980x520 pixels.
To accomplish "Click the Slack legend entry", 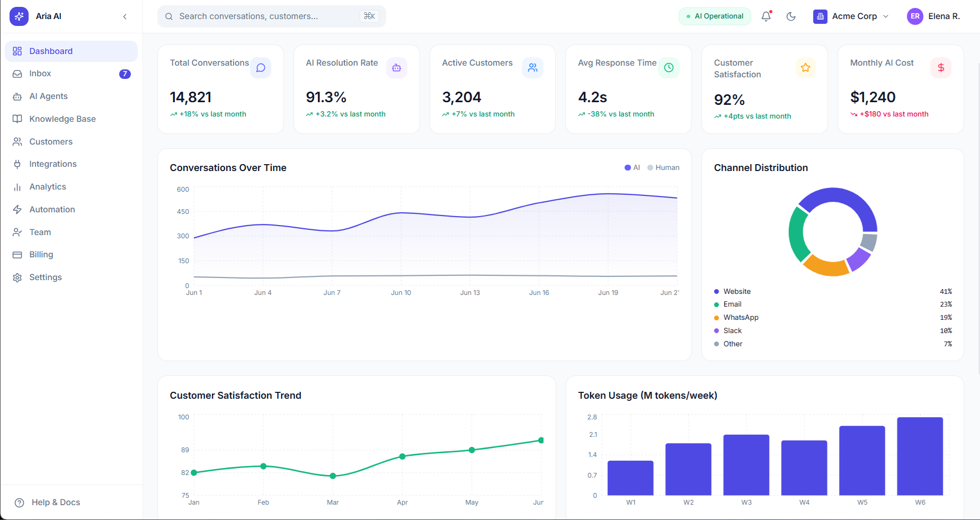I will [x=833, y=331].
